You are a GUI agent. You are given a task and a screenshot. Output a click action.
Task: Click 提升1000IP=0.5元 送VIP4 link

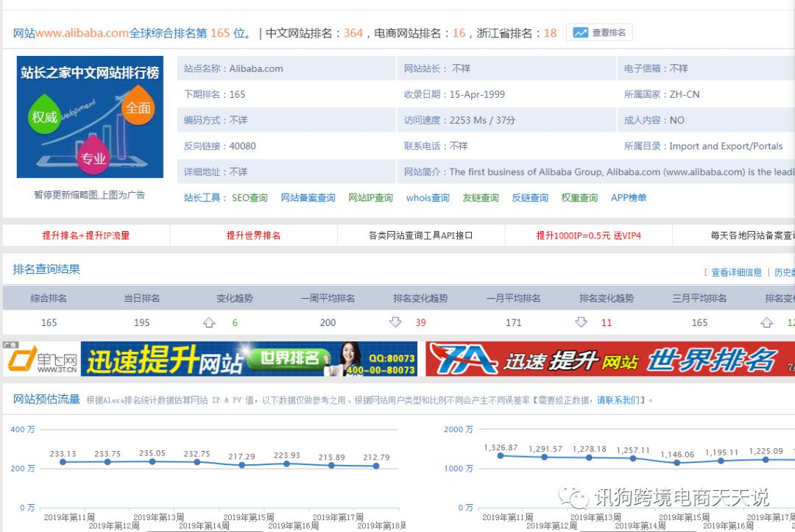tap(589, 235)
